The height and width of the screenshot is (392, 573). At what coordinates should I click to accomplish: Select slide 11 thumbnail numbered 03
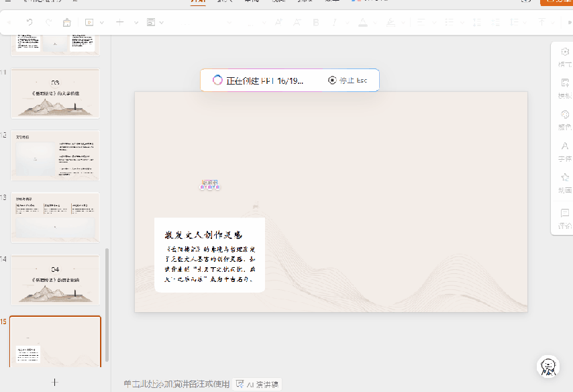click(x=55, y=93)
